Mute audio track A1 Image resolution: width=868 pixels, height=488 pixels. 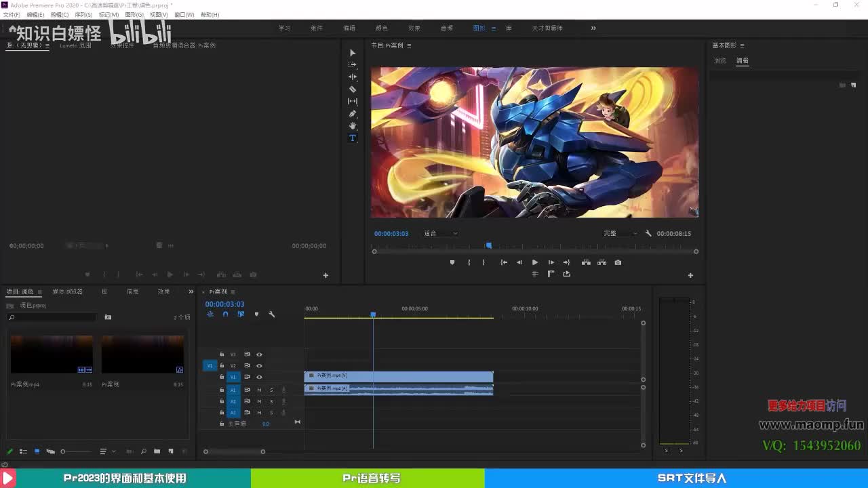(x=259, y=390)
